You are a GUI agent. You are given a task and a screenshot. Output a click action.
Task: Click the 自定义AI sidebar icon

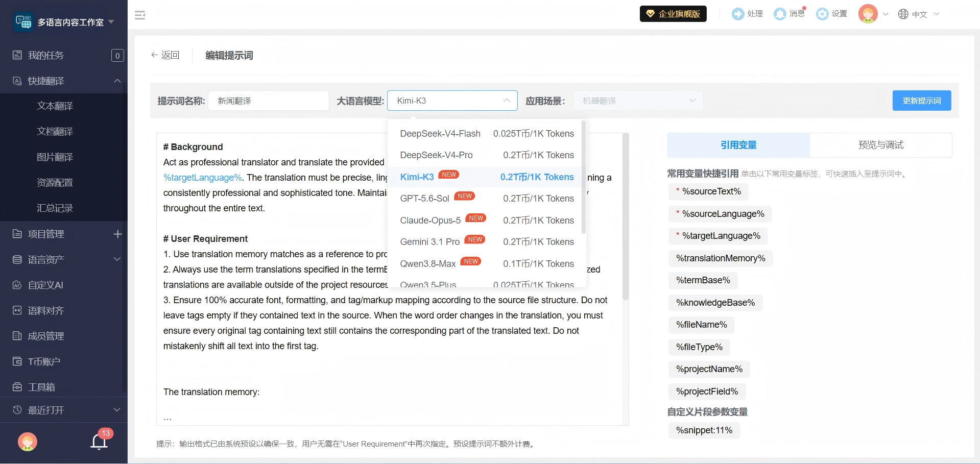pos(17,285)
